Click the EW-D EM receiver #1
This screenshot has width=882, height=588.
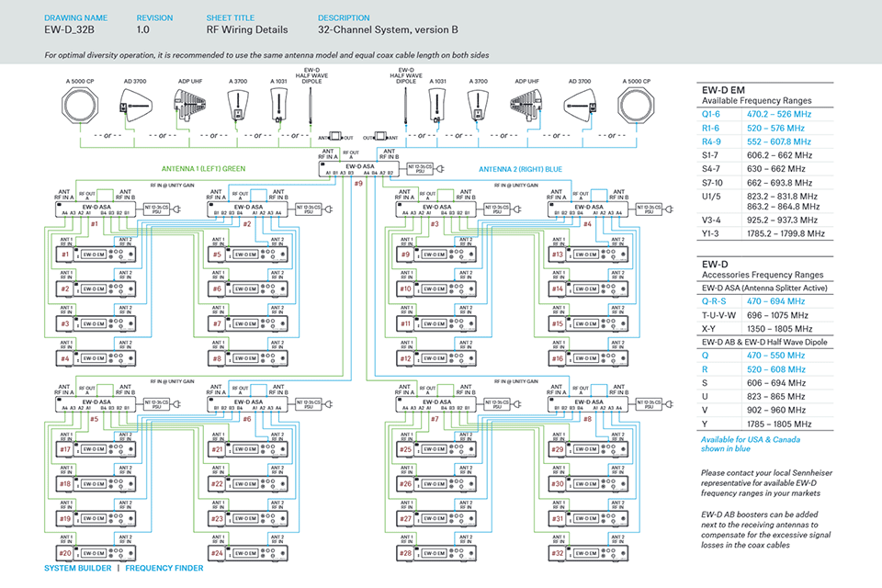coord(96,254)
